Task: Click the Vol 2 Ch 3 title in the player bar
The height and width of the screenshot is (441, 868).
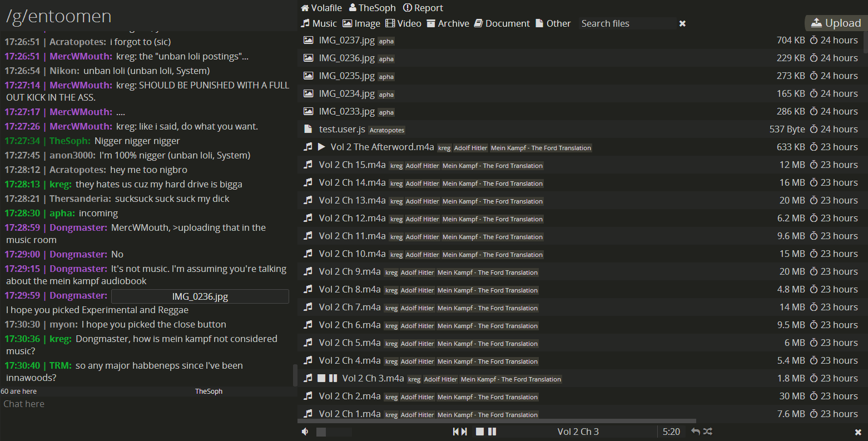Action: tap(578, 432)
